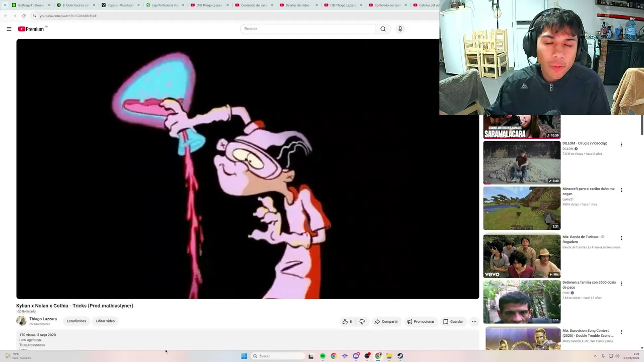
Task: Click Minecraft pero si recibo daño title
Action: click(588, 191)
